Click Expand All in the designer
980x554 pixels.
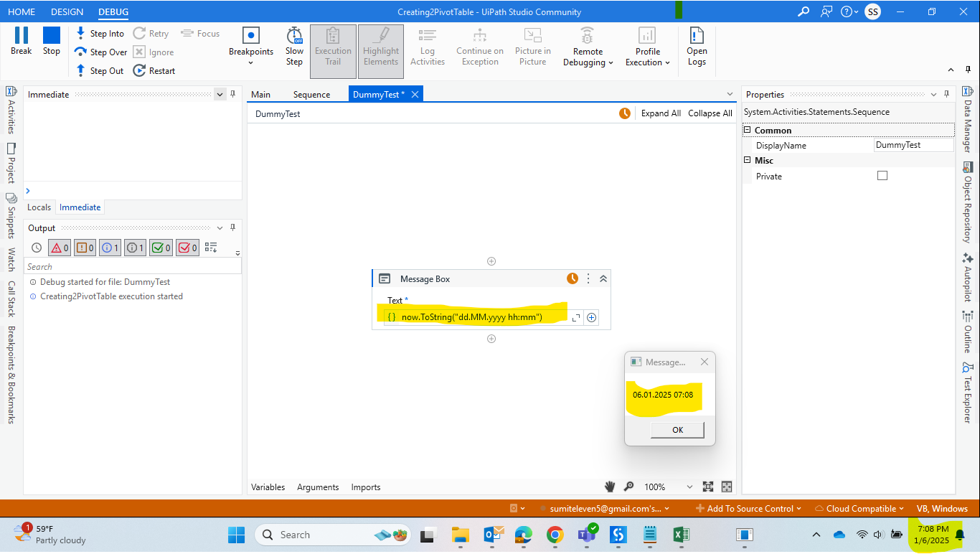coord(661,113)
